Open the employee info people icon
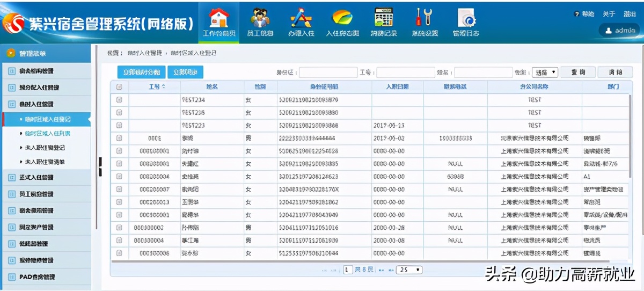 [x=260, y=18]
